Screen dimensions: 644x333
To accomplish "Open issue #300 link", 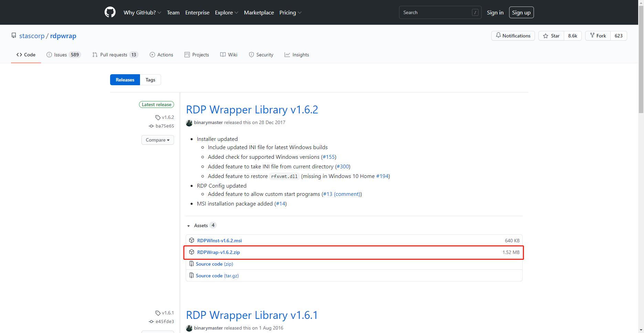I will click(x=343, y=166).
